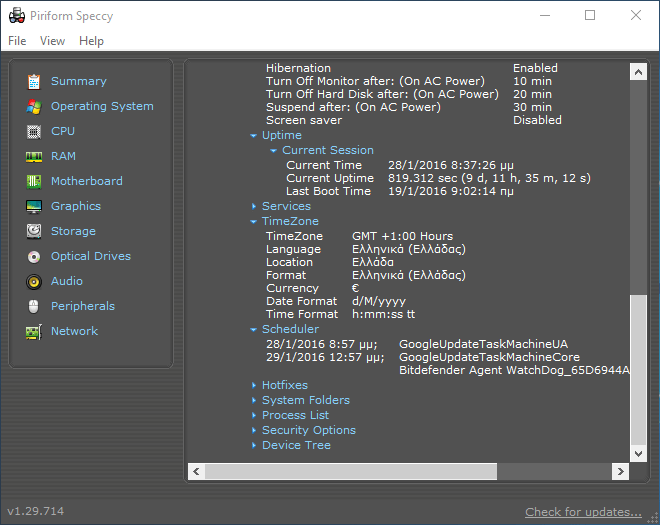Select the Suspend after: (On AC Power) row

click(409, 107)
